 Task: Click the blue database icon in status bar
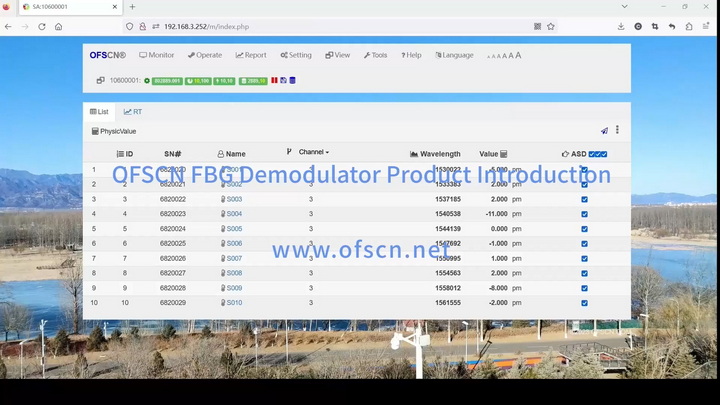click(292, 80)
